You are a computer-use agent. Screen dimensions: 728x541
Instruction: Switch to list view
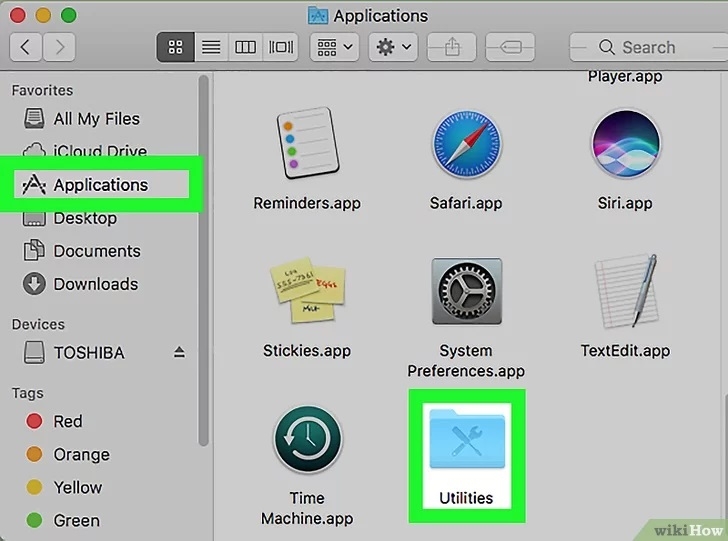[x=211, y=47]
